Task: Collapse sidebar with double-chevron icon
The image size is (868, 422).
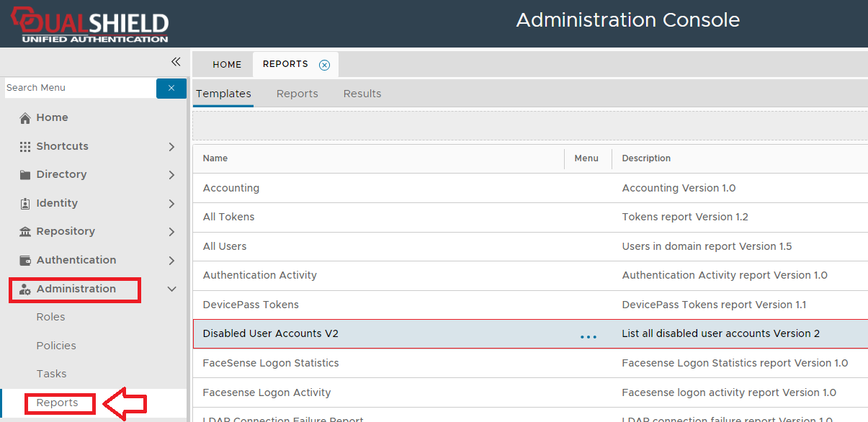Action: [x=175, y=62]
